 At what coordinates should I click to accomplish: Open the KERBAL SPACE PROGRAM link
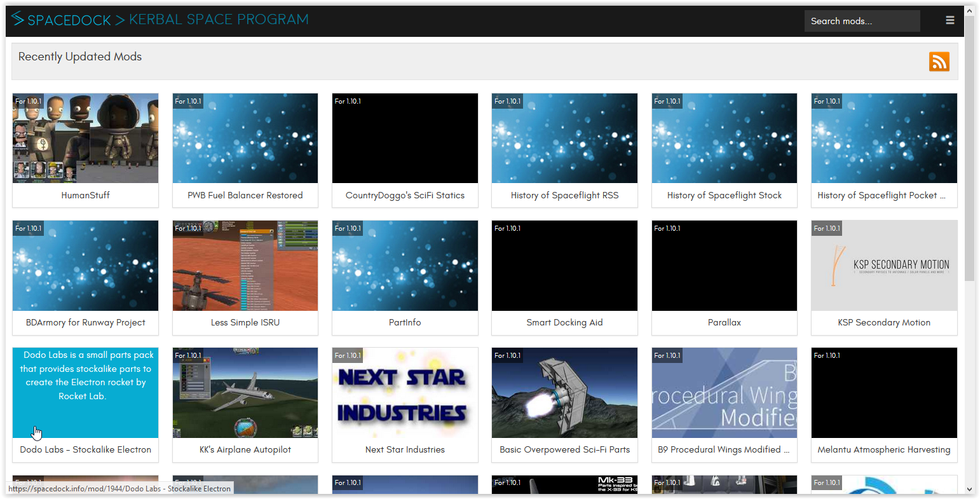coord(219,19)
